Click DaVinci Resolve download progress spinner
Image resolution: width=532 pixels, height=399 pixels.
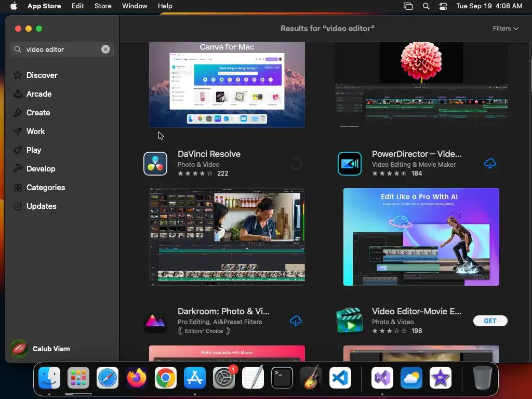[x=296, y=164]
